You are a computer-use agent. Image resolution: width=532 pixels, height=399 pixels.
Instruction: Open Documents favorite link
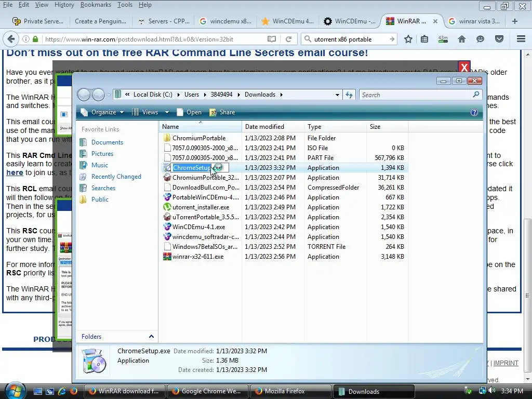tap(107, 142)
